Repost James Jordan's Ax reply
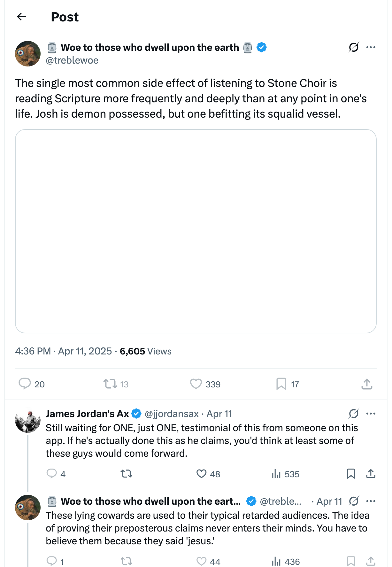The width and height of the screenshot is (392, 567). (127, 474)
